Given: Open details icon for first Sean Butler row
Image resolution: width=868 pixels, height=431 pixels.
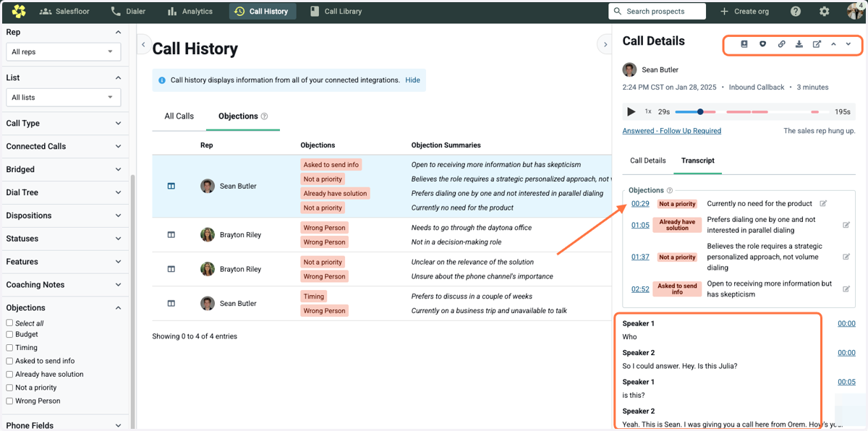Looking at the screenshot, I should tap(171, 186).
